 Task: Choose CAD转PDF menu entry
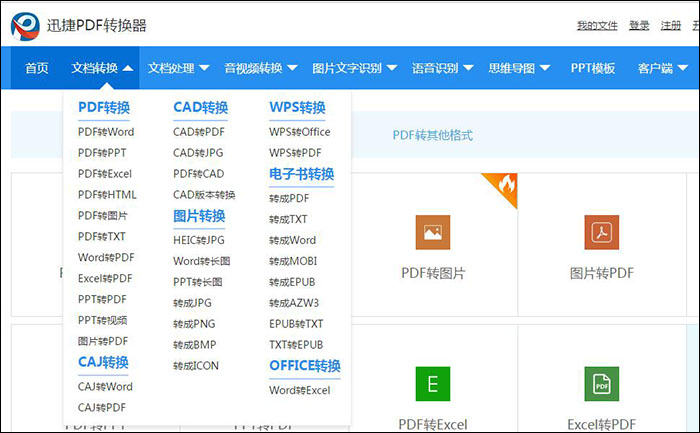199,132
